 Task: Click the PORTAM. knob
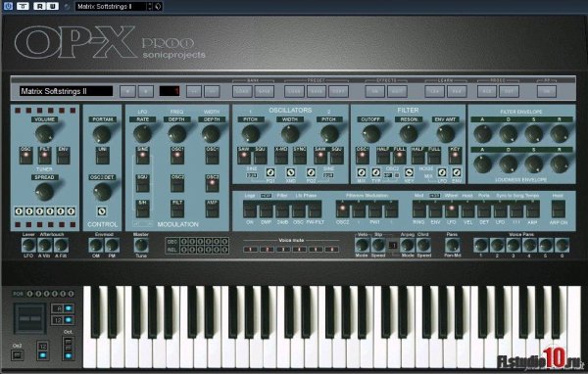(x=102, y=134)
